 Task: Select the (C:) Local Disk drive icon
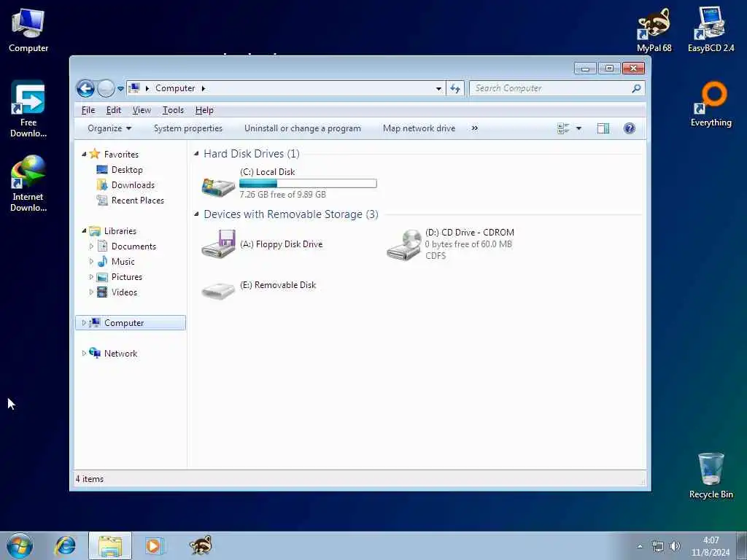coord(218,186)
